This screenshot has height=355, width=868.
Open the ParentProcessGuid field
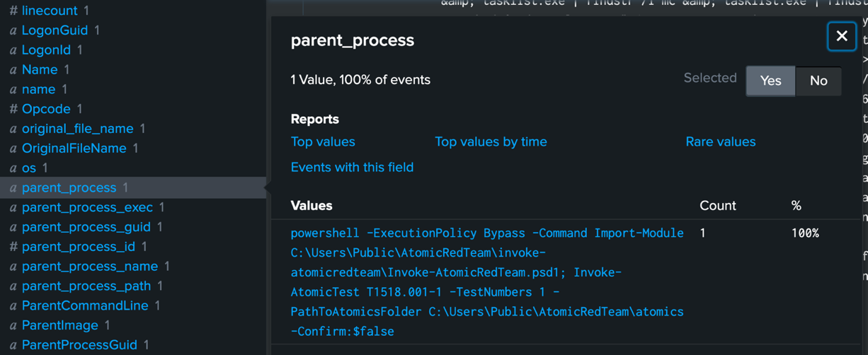(79, 345)
